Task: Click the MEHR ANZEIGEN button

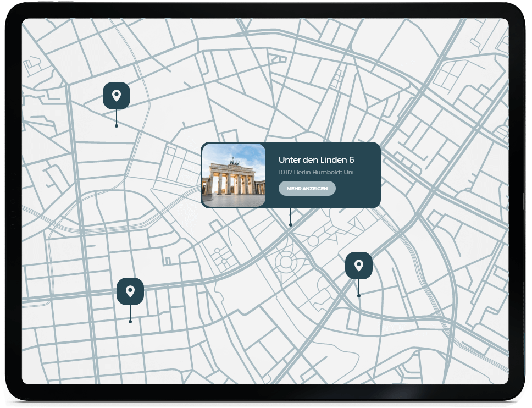Action: tap(307, 189)
